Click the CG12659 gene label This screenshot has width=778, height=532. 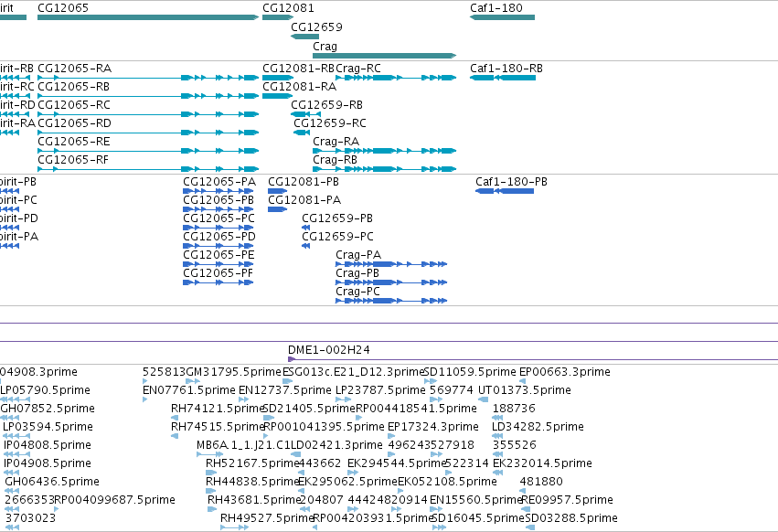tap(316, 27)
